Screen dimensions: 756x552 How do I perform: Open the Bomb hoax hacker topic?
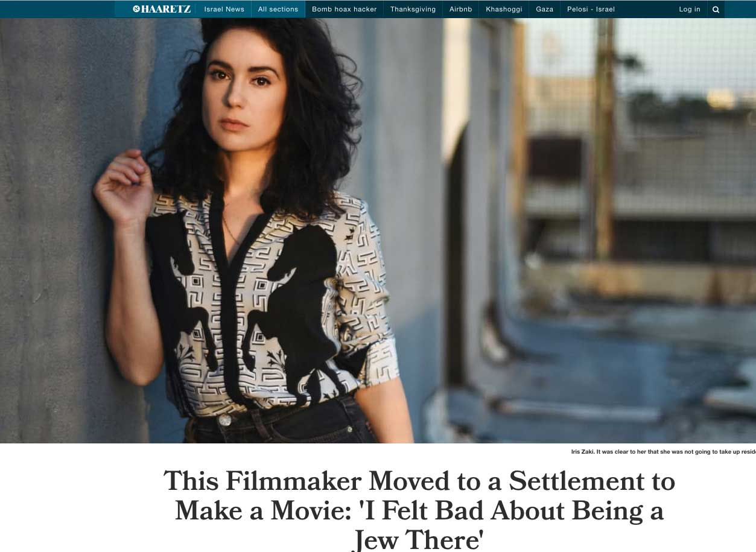345,9
